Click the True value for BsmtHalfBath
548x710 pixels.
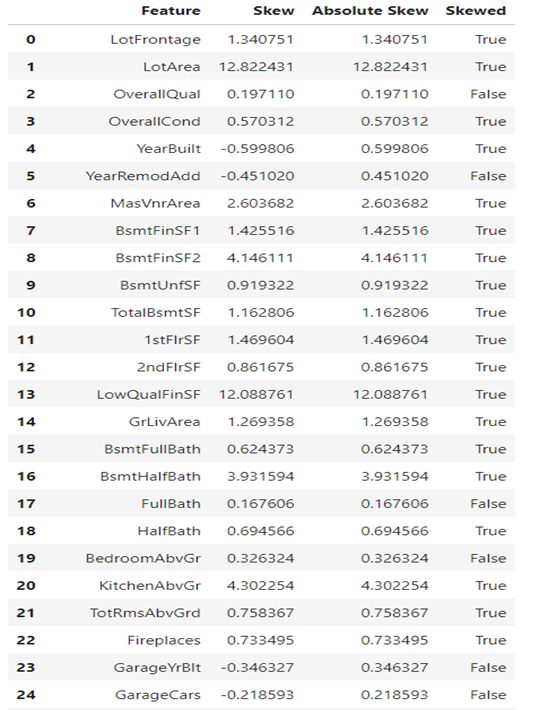pyautogui.click(x=490, y=477)
